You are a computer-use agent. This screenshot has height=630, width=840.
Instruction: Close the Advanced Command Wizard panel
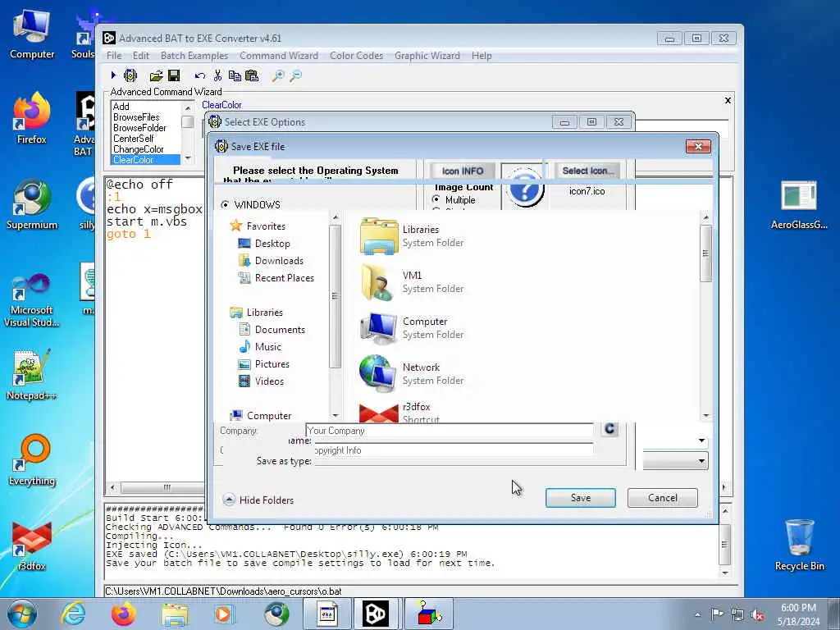point(728,100)
